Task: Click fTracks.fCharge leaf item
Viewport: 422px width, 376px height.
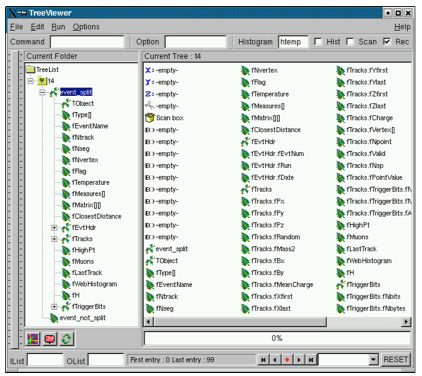Action: tap(364, 118)
